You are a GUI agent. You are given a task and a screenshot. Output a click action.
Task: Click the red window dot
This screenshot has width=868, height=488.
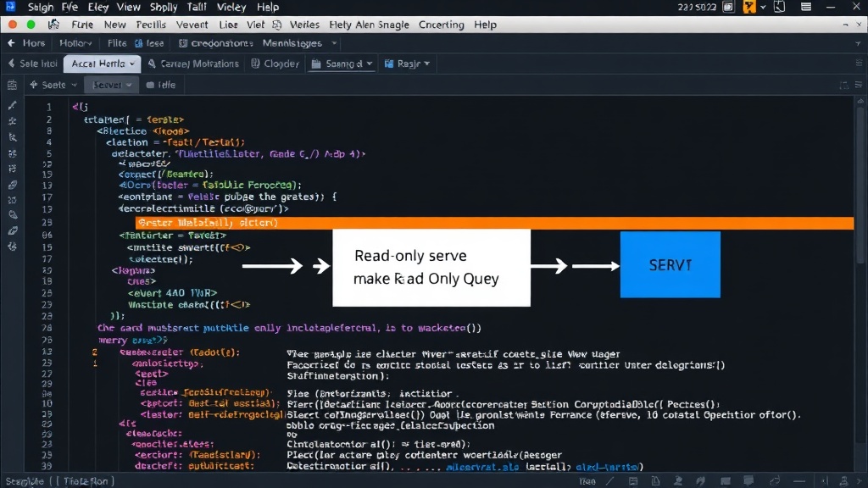13,25
